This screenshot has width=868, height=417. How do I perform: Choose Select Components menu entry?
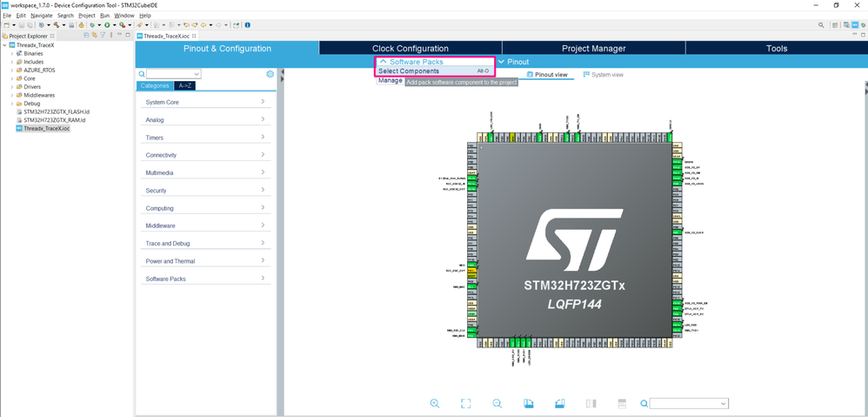434,71
